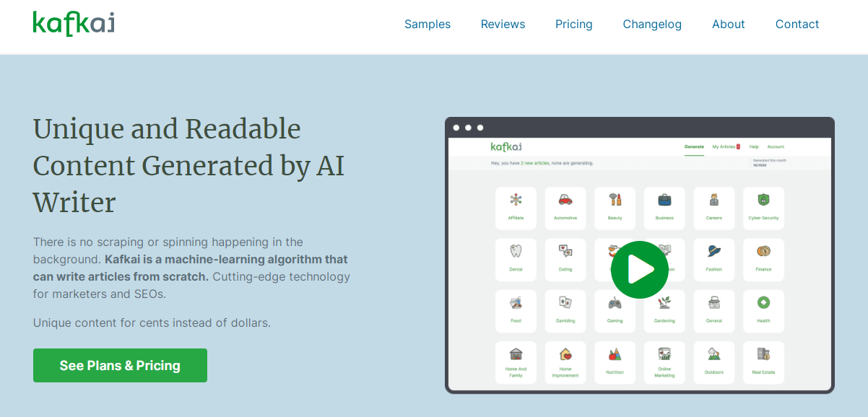This screenshot has height=417, width=868.
Task: Click the 'Unique and Readable Content' headline
Action: [x=188, y=165]
